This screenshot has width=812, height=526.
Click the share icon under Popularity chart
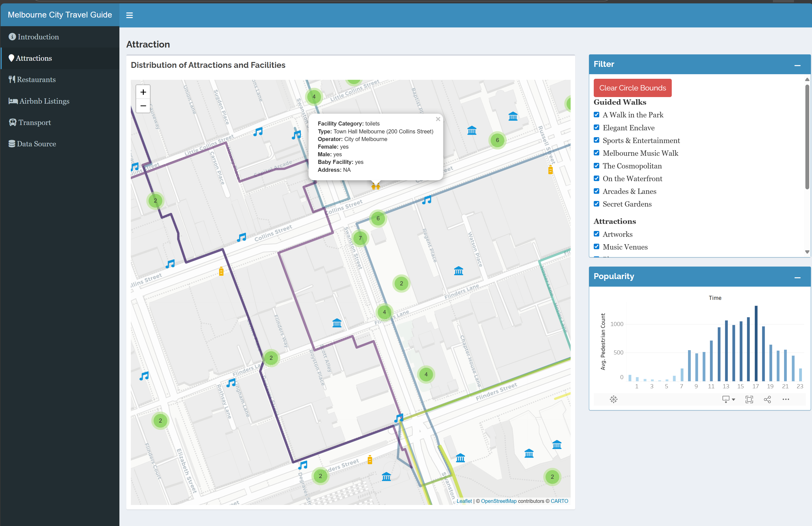[x=767, y=399]
